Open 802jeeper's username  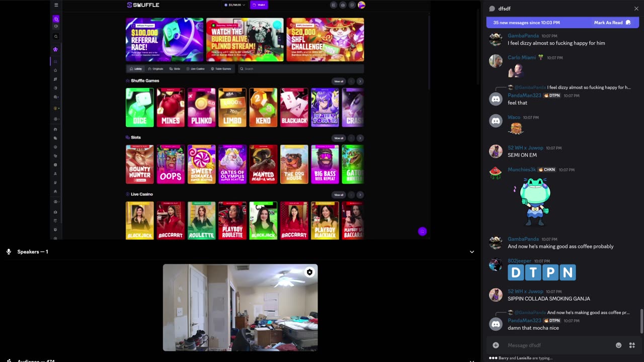(519, 261)
